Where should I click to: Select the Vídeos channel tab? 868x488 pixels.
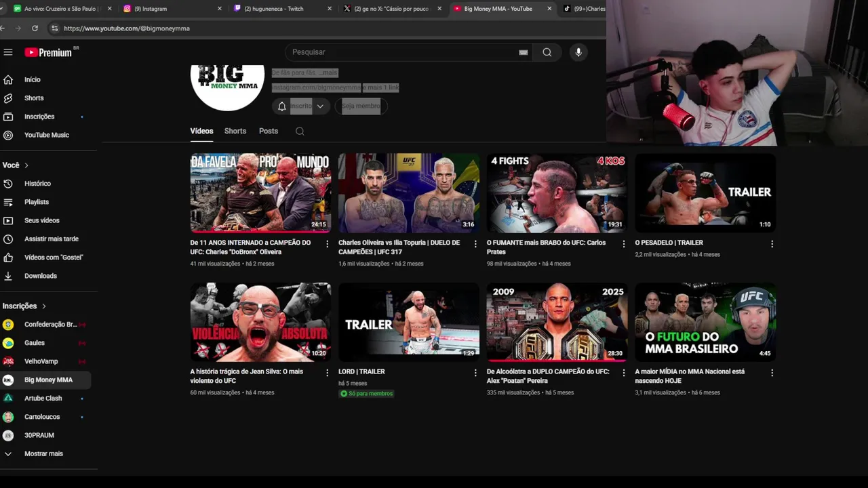tap(201, 131)
